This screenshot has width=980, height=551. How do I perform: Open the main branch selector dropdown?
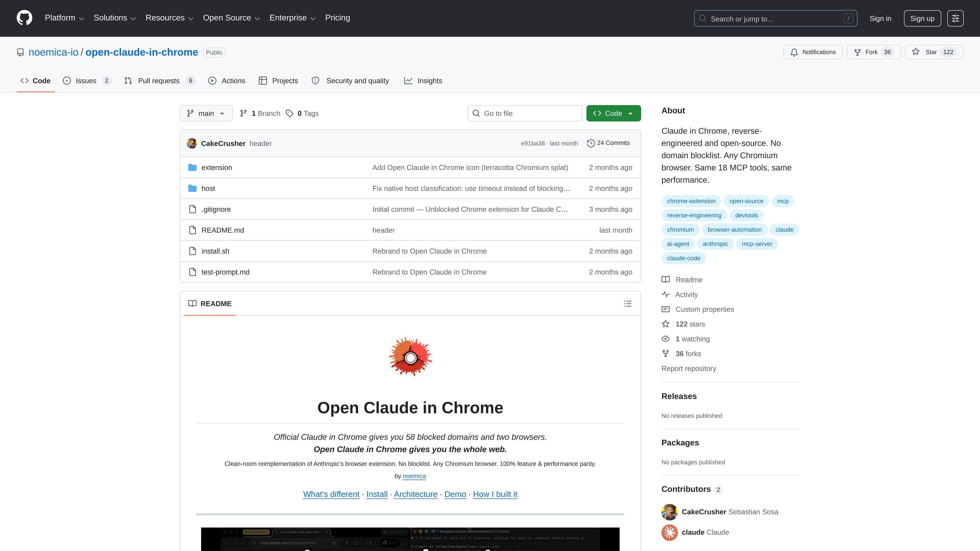(x=206, y=113)
